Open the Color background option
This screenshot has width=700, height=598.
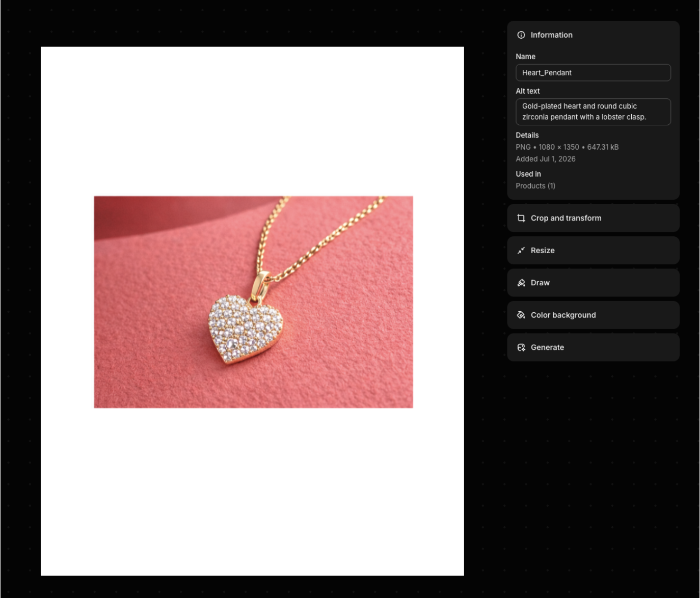(x=593, y=315)
